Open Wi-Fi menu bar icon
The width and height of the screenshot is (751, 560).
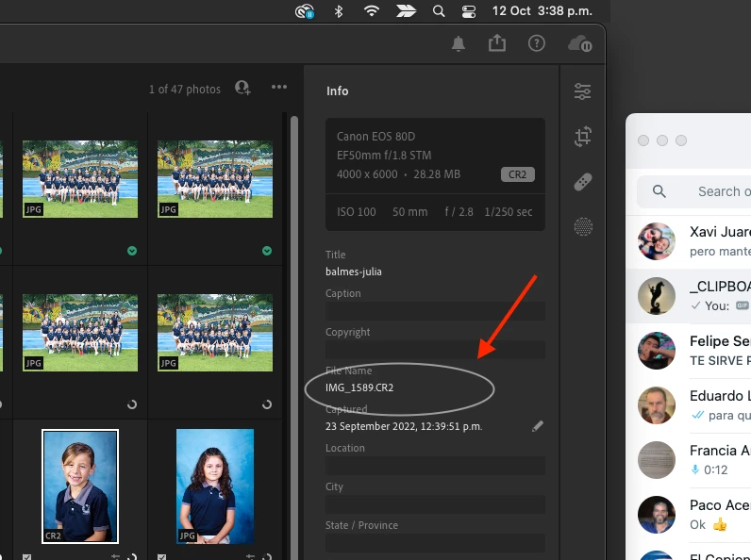point(372,10)
